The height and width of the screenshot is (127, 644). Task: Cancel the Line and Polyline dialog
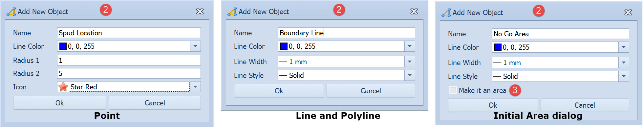coord(371,91)
